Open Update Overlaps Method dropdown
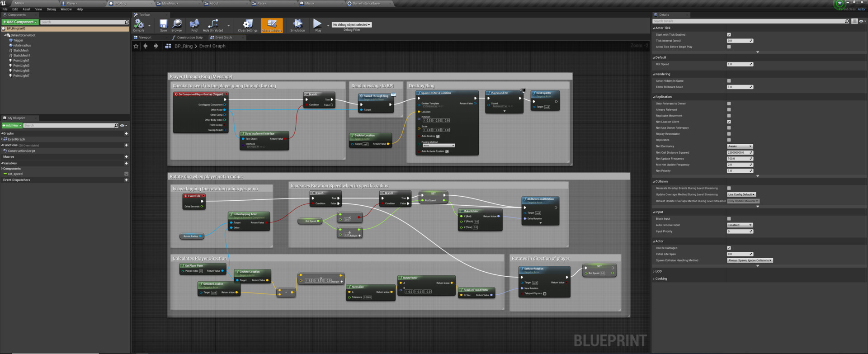 tap(741, 194)
